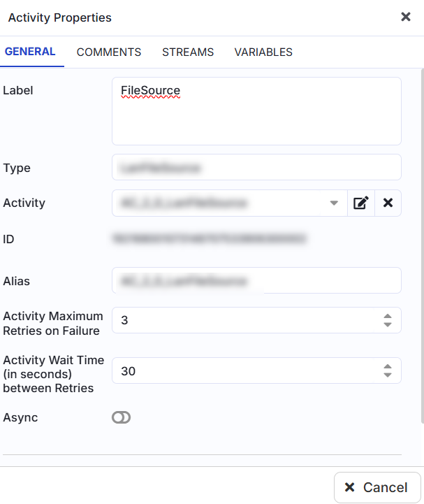Increase Wait Time with up arrow

pyautogui.click(x=388, y=367)
